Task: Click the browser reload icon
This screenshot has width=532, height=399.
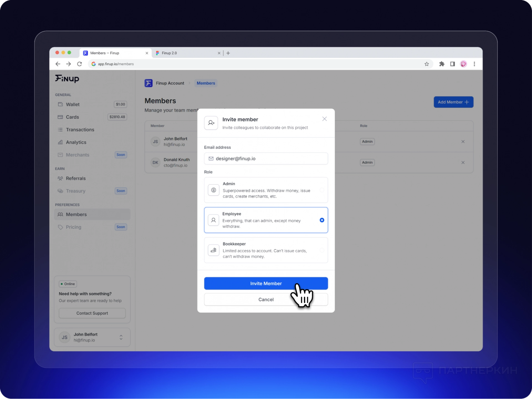Action: (80, 64)
